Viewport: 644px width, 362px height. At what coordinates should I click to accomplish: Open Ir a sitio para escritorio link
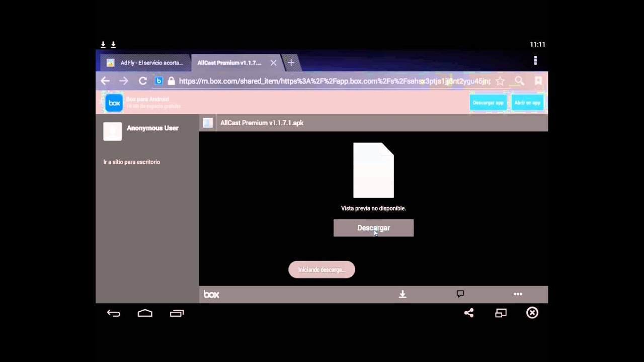pyautogui.click(x=132, y=162)
